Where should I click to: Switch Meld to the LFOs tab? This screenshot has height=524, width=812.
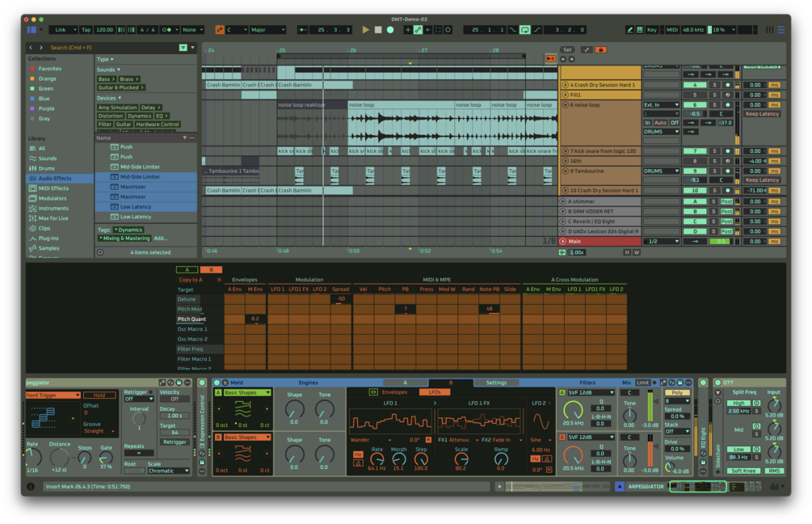pyautogui.click(x=435, y=392)
